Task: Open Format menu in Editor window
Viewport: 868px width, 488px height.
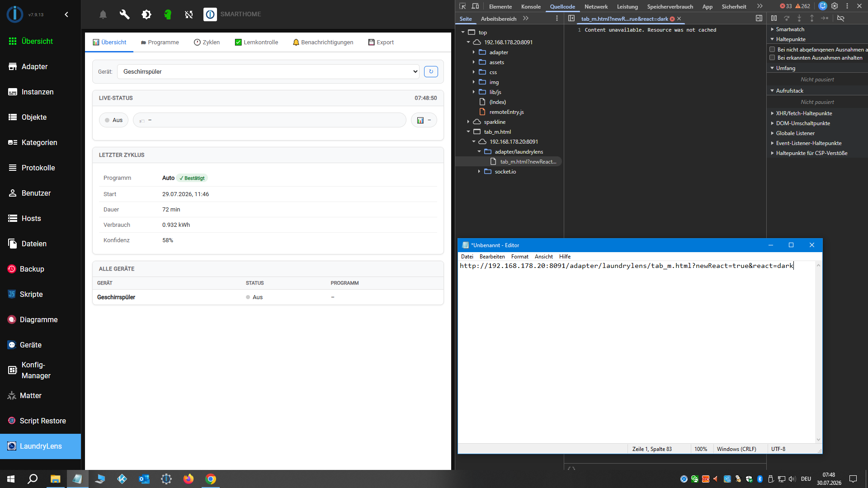Action: point(519,257)
